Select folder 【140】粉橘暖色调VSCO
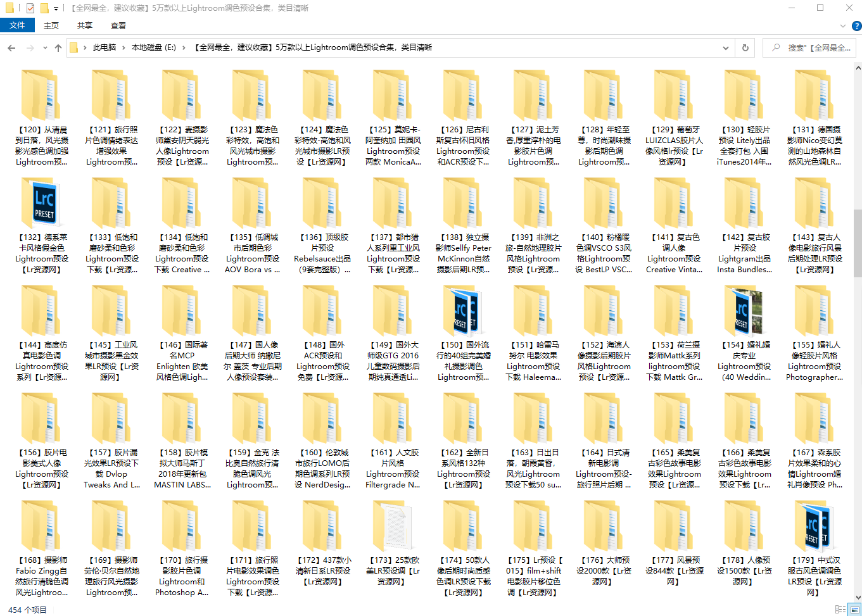 [x=604, y=225]
